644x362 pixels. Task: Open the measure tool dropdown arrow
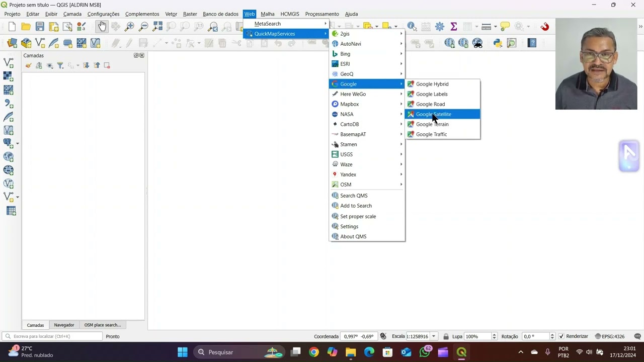(496, 27)
